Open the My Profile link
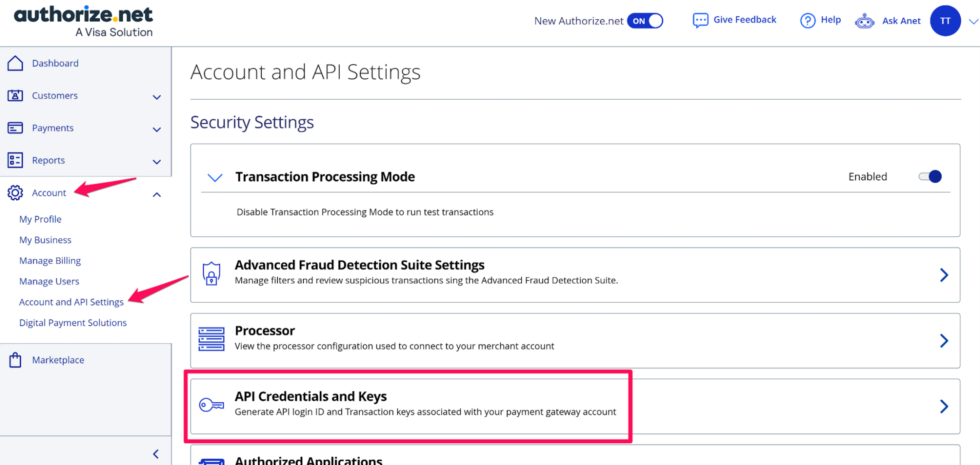Image resolution: width=980 pixels, height=465 pixels. 40,219
